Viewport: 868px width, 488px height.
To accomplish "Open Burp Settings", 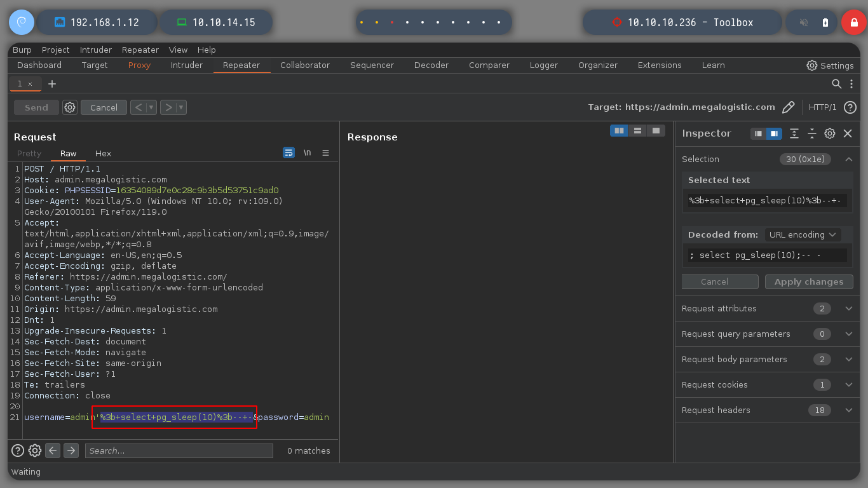I will tap(830, 65).
